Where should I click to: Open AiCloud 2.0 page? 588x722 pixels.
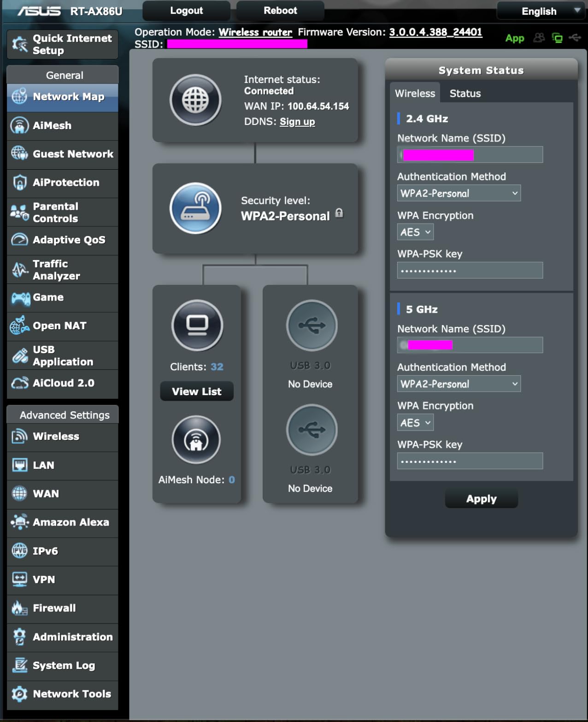[x=63, y=384]
